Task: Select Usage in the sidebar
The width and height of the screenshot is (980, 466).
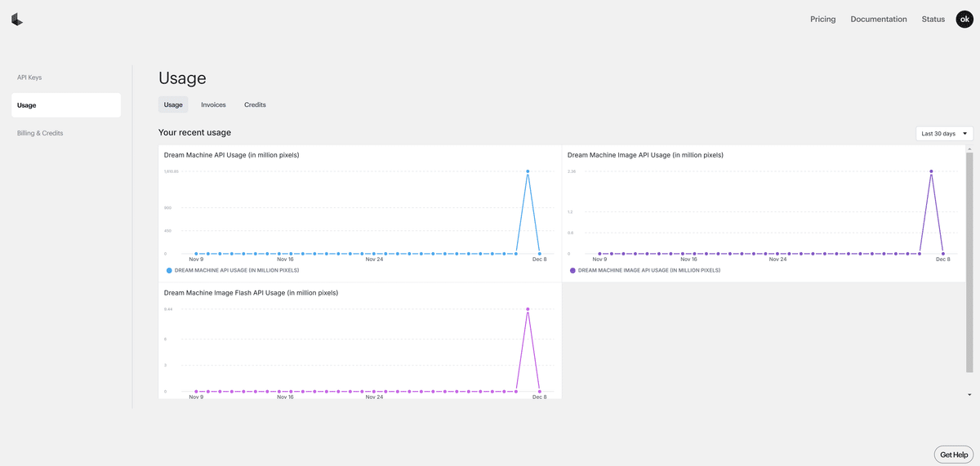Action: click(x=66, y=105)
